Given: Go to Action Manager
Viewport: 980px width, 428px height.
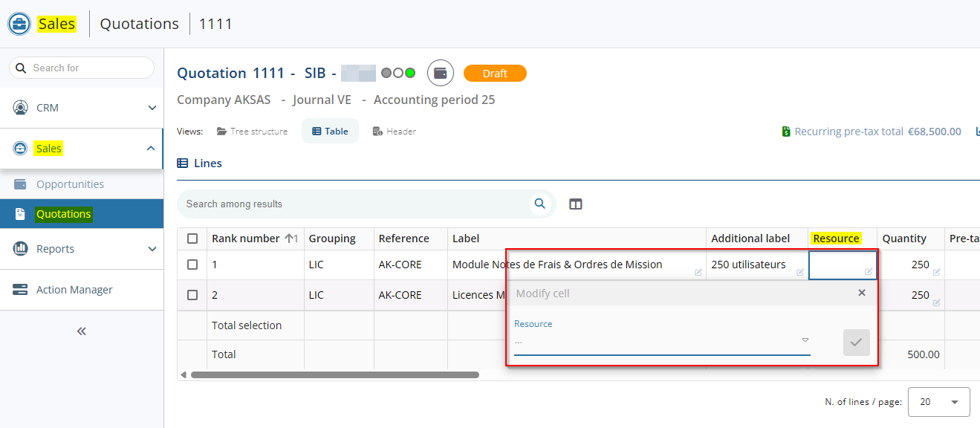Looking at the screenshot, I should [x=74, y=290].
